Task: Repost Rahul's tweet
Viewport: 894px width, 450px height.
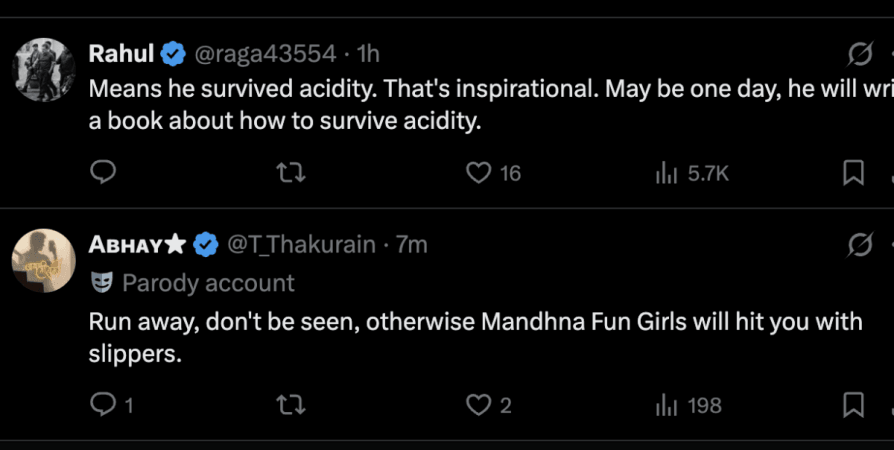Action: tap(290, 174)
